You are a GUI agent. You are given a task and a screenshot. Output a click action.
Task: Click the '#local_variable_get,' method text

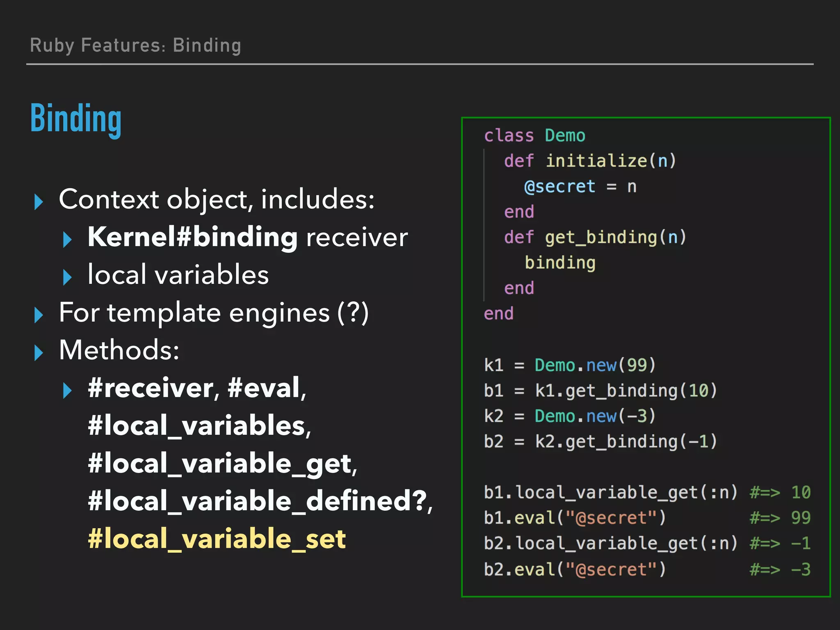(x=222, y=463)
